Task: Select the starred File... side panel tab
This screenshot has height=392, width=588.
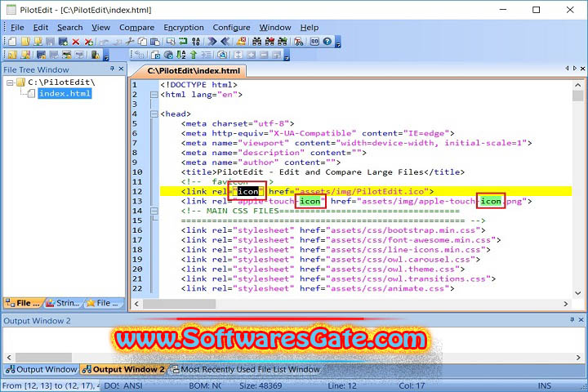Action: (x=103, y=303)
